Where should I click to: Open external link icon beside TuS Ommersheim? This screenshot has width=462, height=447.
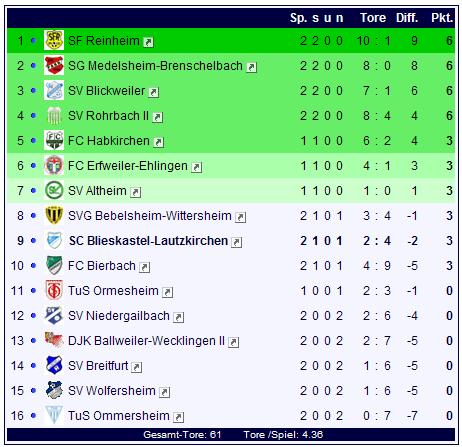coord(179,417)
